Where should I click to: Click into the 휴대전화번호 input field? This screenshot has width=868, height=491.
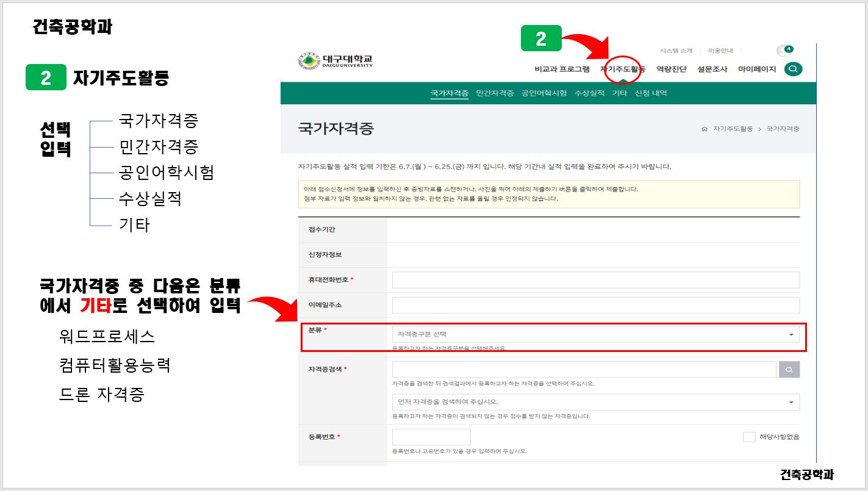coord(595,280)
